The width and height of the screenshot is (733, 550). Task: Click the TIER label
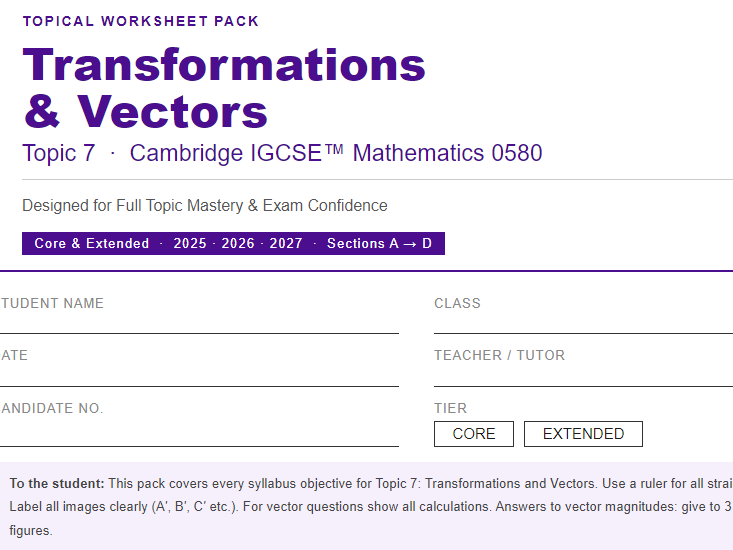point(450,408)
